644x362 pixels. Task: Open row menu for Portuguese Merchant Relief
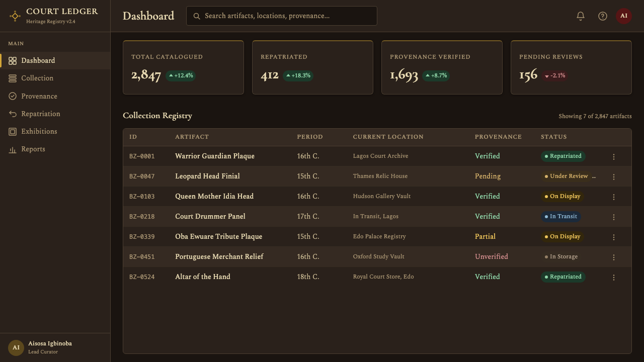tap(614, 257)
